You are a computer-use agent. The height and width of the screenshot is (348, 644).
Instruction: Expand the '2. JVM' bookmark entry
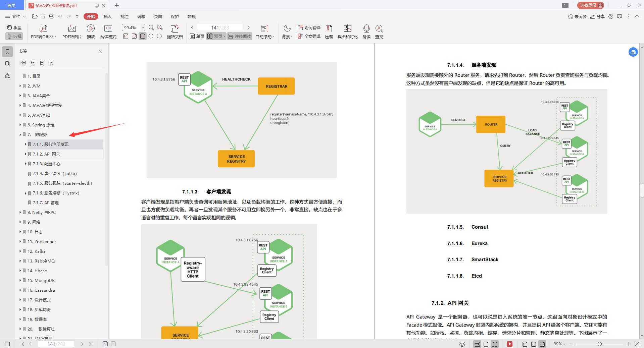click(x=20, y=86)
